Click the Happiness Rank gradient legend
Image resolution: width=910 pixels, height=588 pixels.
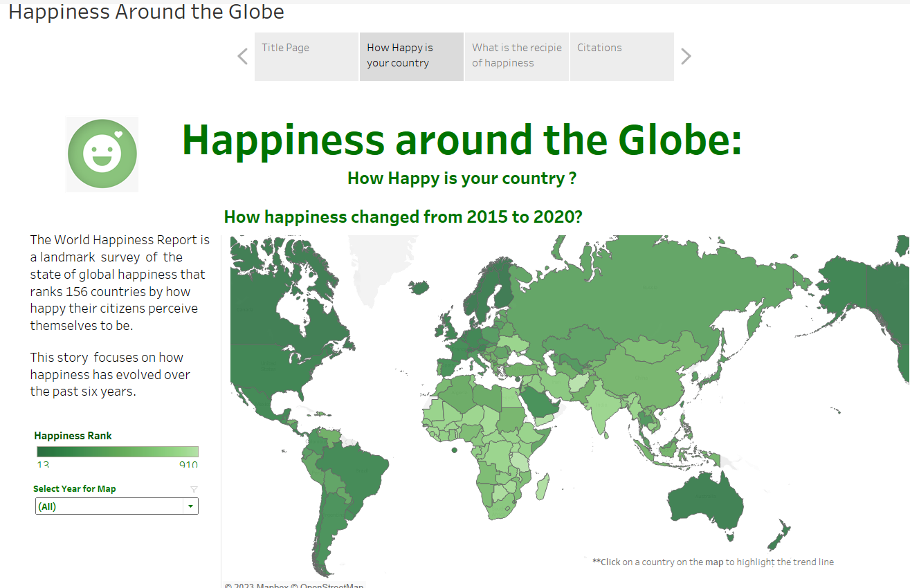point(116,453)
